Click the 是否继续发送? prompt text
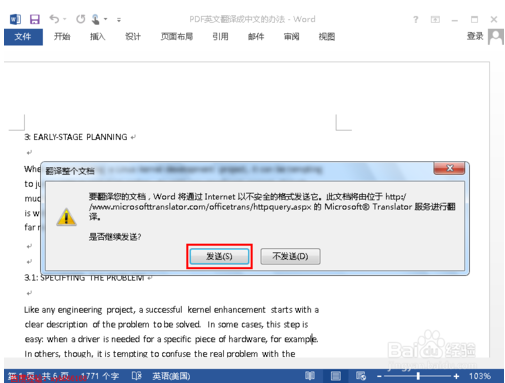Viewport: 505px width, 383px height. (115, 237)
